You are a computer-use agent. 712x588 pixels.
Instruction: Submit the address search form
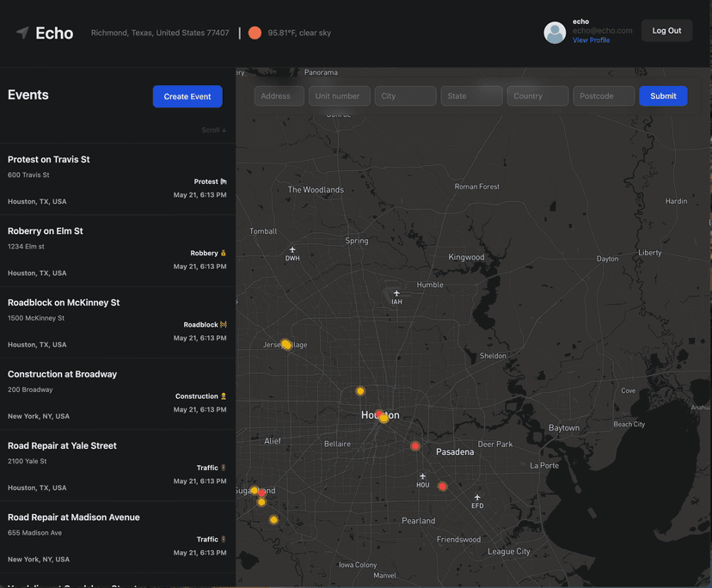(x=663, y=95)
